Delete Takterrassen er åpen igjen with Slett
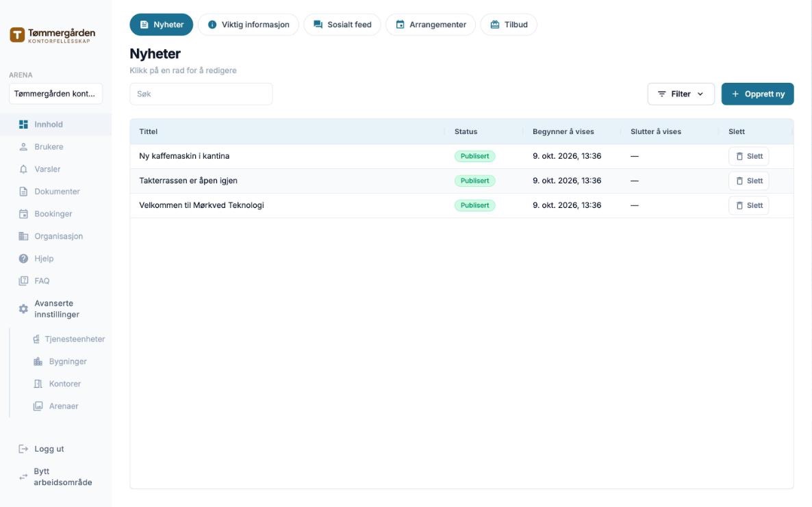Screen dimensions: 812x507 [748, 181]
